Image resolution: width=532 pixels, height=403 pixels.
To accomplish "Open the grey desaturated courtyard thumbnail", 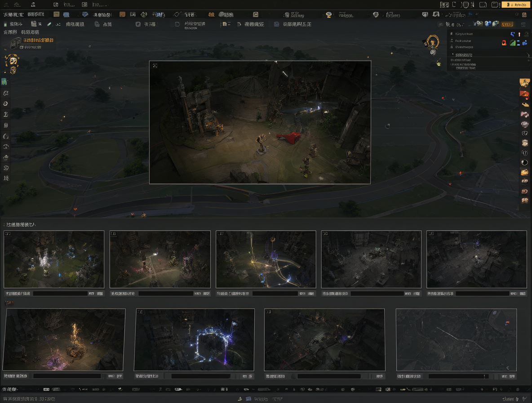I will point(371,260).
